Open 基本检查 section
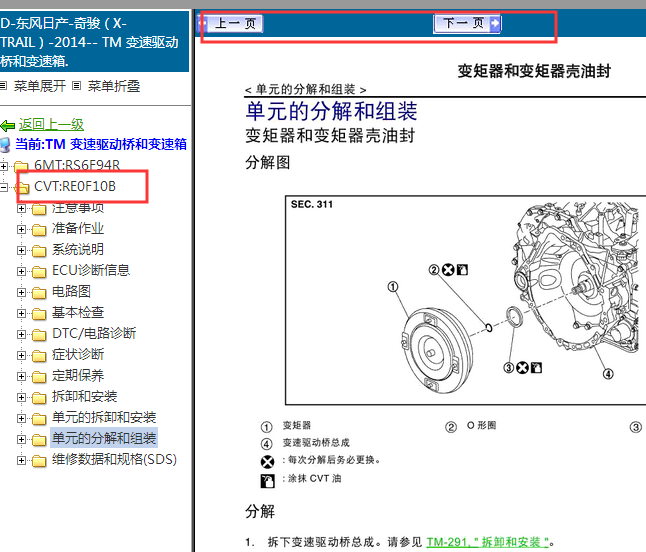 point(78,312)
